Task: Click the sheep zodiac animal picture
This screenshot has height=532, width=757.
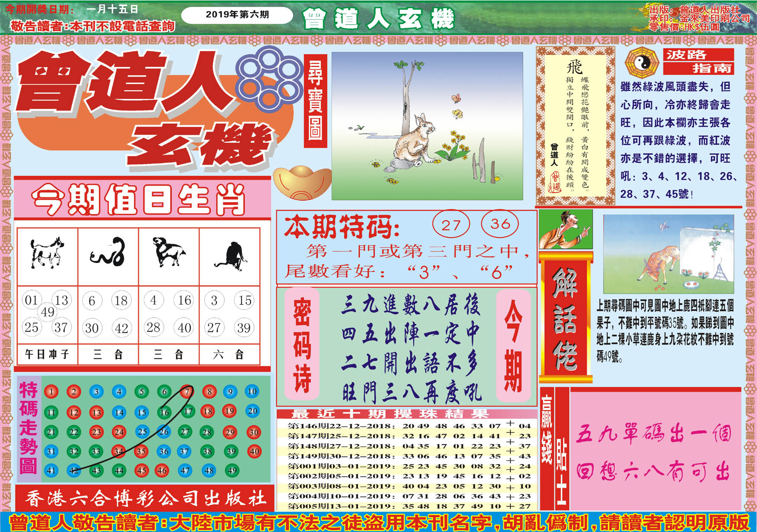Action: [x=168, y=252]
